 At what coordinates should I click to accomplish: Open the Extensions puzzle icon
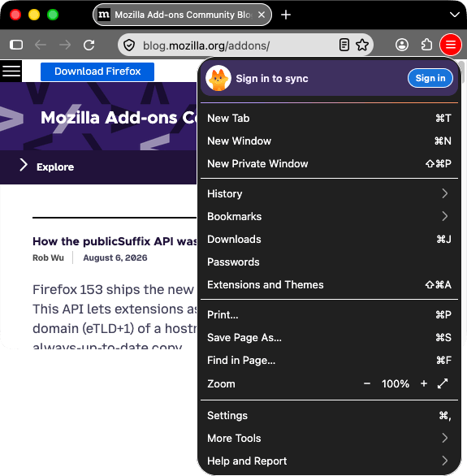pyautogui.click(x=426, y=45)
